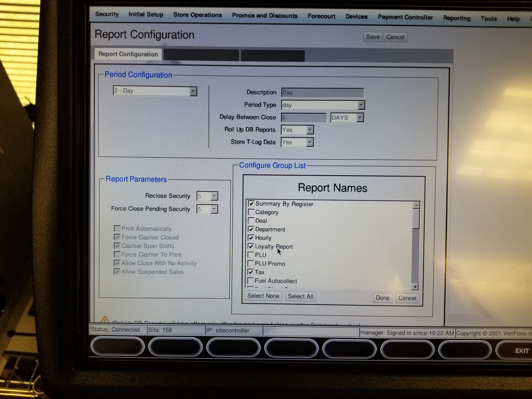Viewport: 532px width, 399px height.
Task: Enable the PLU Promo checkbox
Action: (250, 263)
